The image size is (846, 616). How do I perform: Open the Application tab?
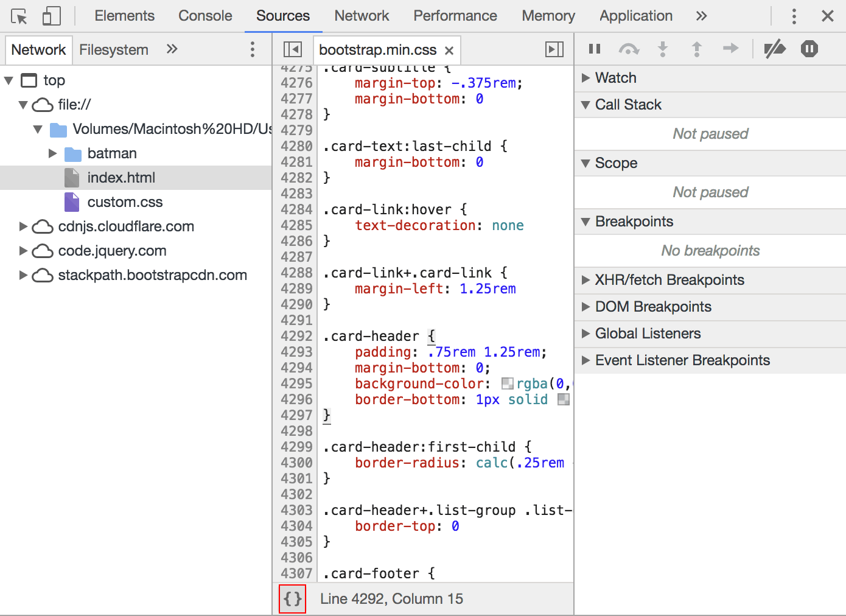[x=636, y=16]
